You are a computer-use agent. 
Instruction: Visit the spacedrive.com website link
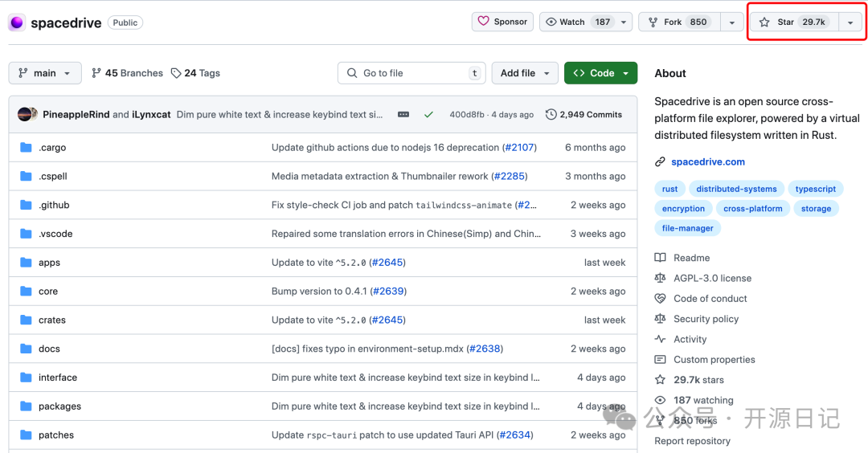pos(708,161)
